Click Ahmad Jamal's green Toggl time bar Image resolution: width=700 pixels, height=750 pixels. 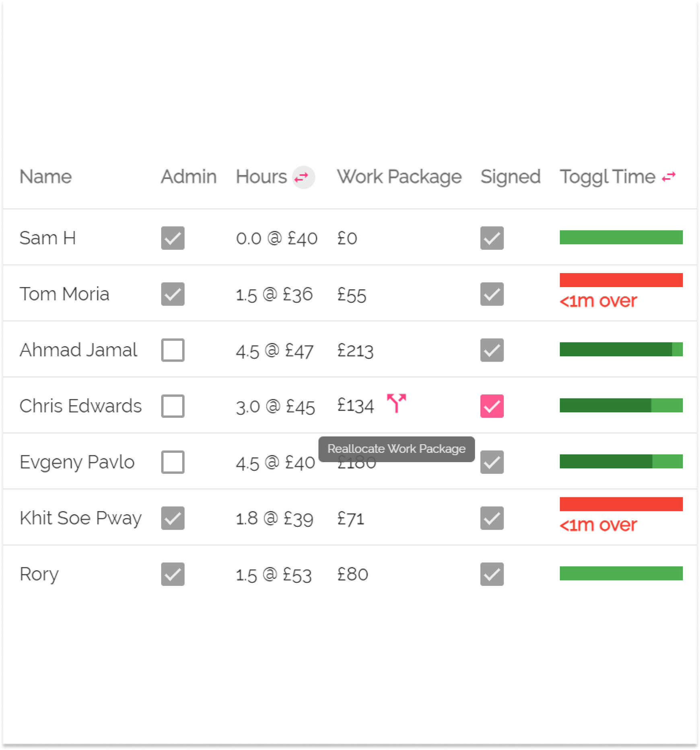[621, 349]
